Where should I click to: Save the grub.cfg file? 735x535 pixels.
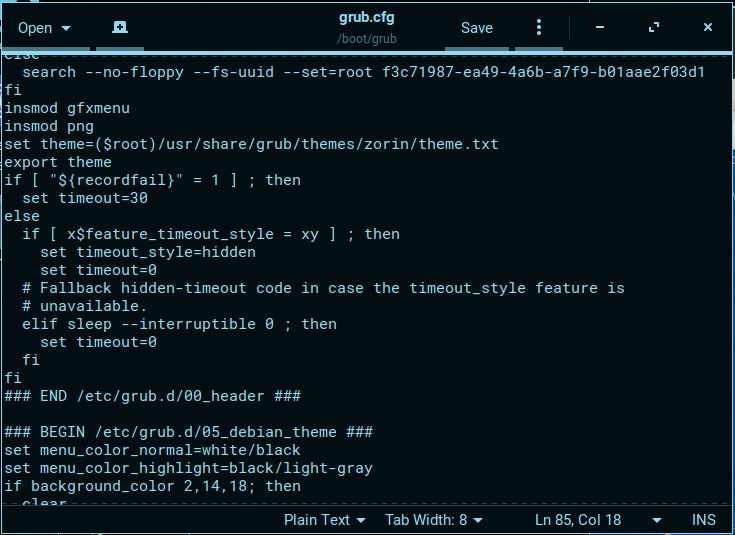coord(476,28)
